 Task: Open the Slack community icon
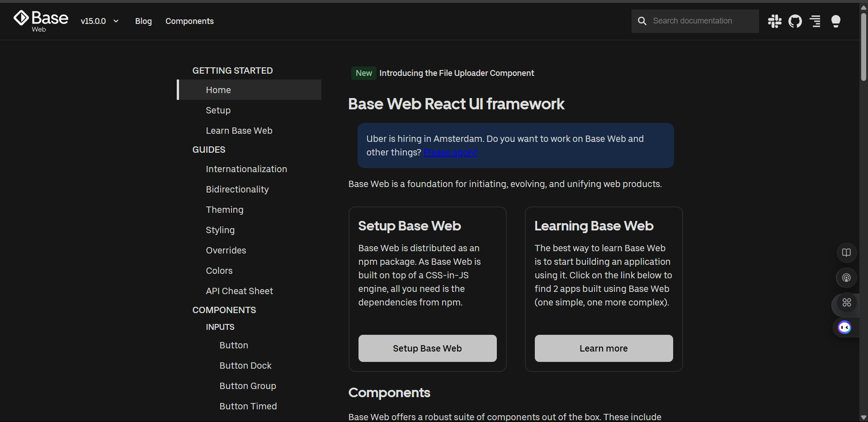click(x=774, y=21)
